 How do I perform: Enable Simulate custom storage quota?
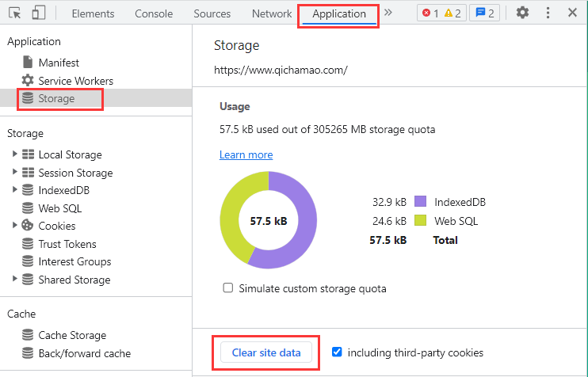tap(228, 288)
